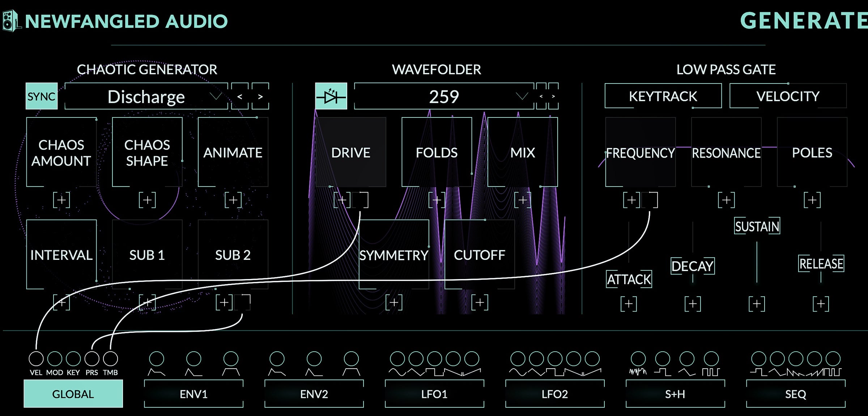Add modulation slot under FREQUENCY

click(631, 200)
